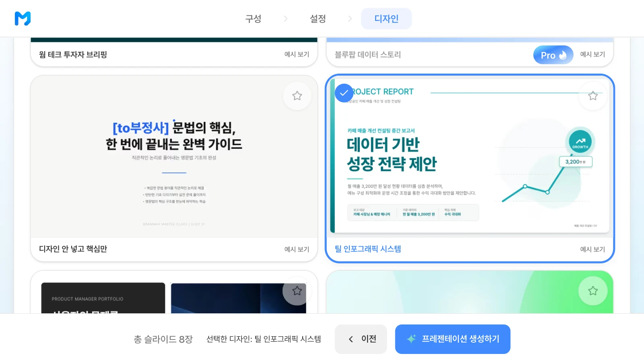This screenshot has width=644, height=362.
Task: Star the green gradient template
Action: pyautogui.click(x=593, y=291)
